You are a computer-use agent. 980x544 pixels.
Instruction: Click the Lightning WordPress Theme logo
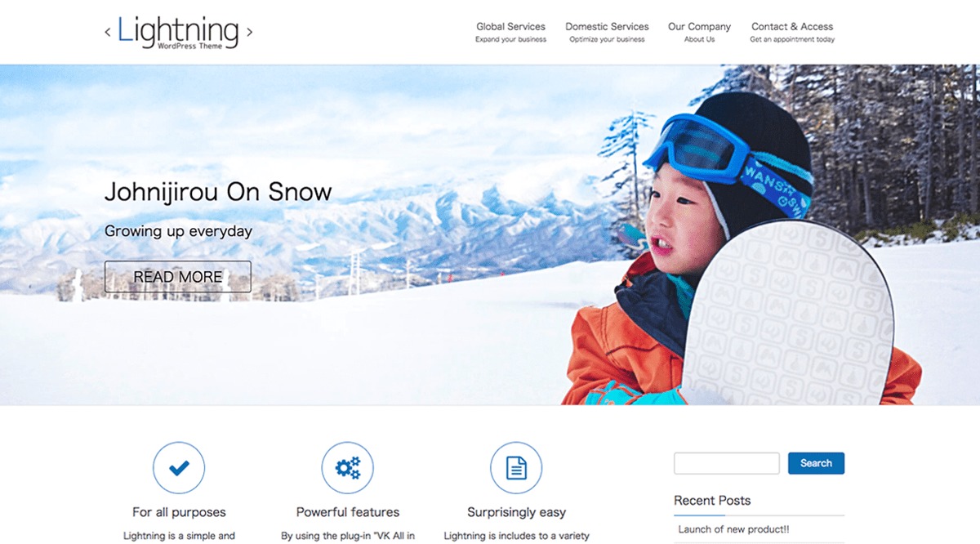179,32
